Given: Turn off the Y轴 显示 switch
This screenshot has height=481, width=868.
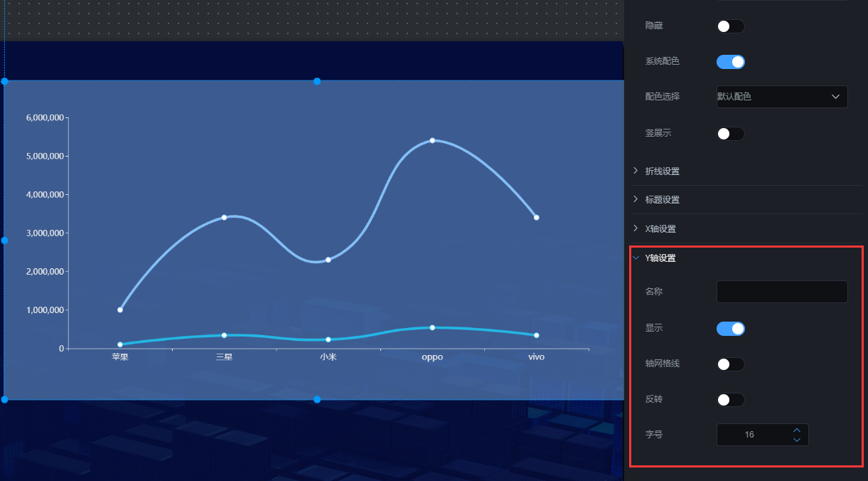Looking at the screenshot, I should (730, 329).
